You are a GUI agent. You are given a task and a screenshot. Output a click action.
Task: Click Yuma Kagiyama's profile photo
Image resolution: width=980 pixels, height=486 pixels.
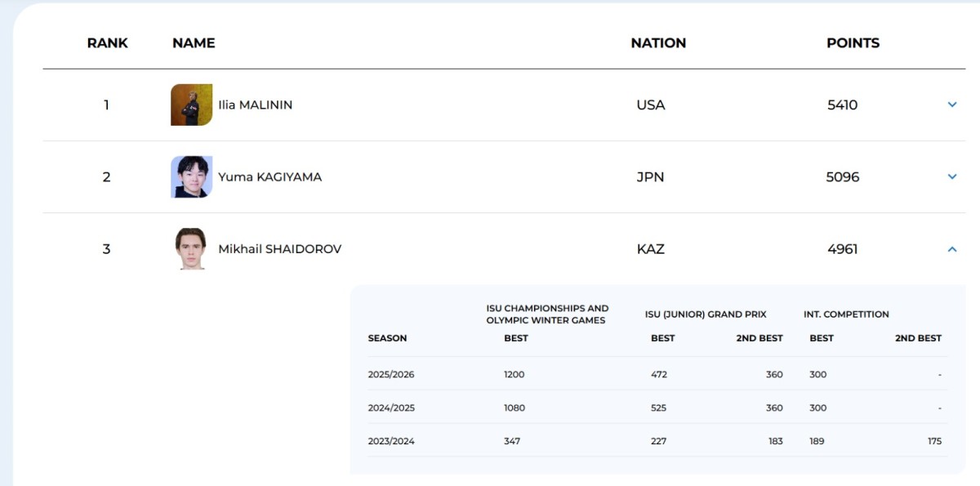pyautogui.click(x=191, y=176)
